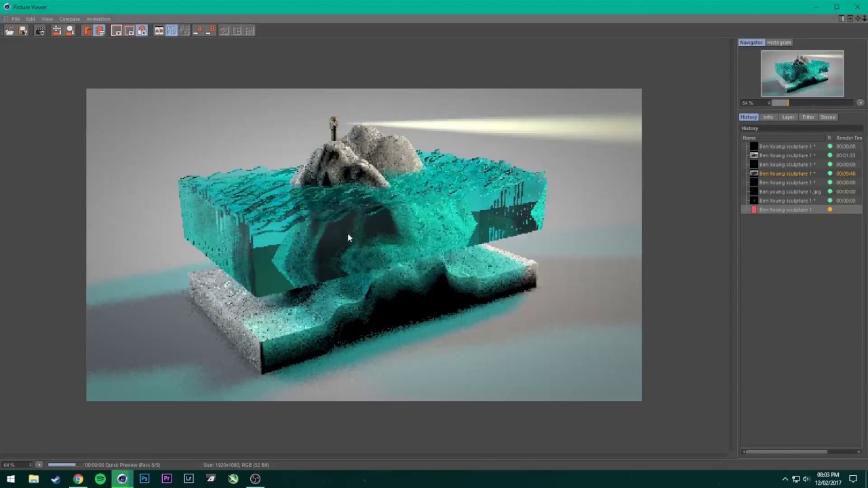868x488 pixels.
Task: Click the Save As disk icon
Action: [x=23, y=30]
